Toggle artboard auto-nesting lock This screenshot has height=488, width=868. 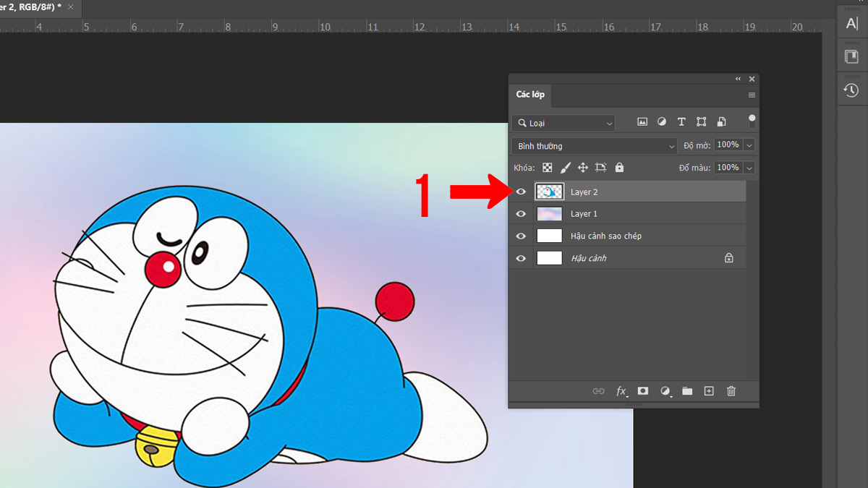[x=600, y=168]
